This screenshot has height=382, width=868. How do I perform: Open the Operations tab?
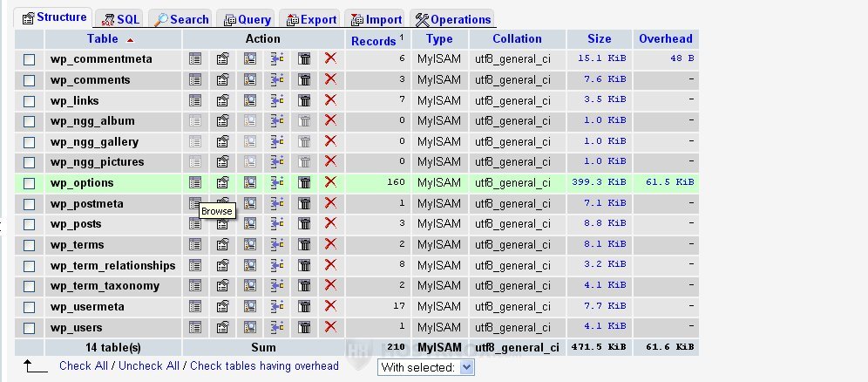coord(453,19)
